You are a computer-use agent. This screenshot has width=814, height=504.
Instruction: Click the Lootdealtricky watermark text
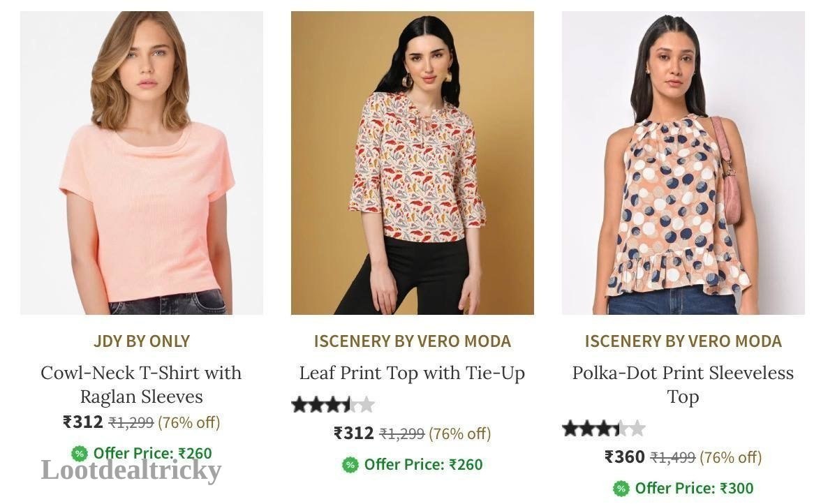(131, 470)
